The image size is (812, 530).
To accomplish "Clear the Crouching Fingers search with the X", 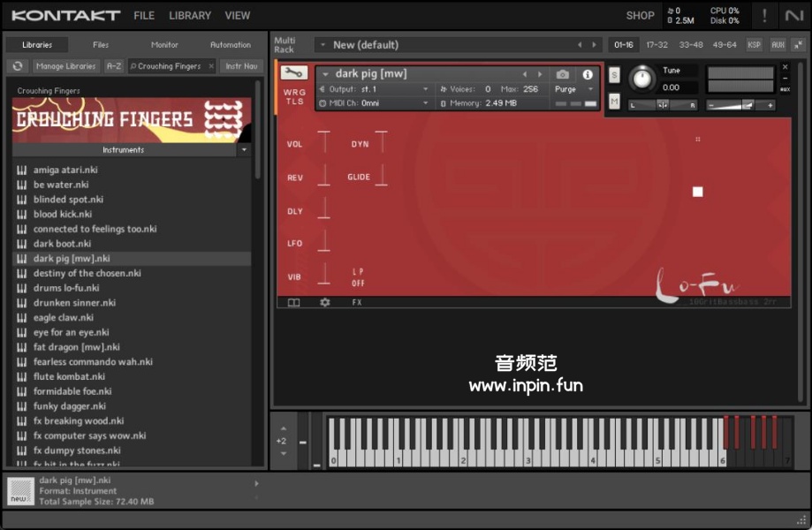I will tap(211, 66).
